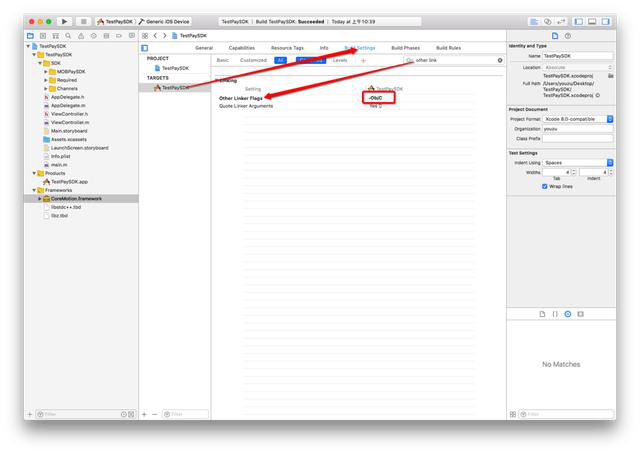This screenshot has width=640, height=454.
Task: Open the Debug navigator icon
Action: [x=106, y=36]
